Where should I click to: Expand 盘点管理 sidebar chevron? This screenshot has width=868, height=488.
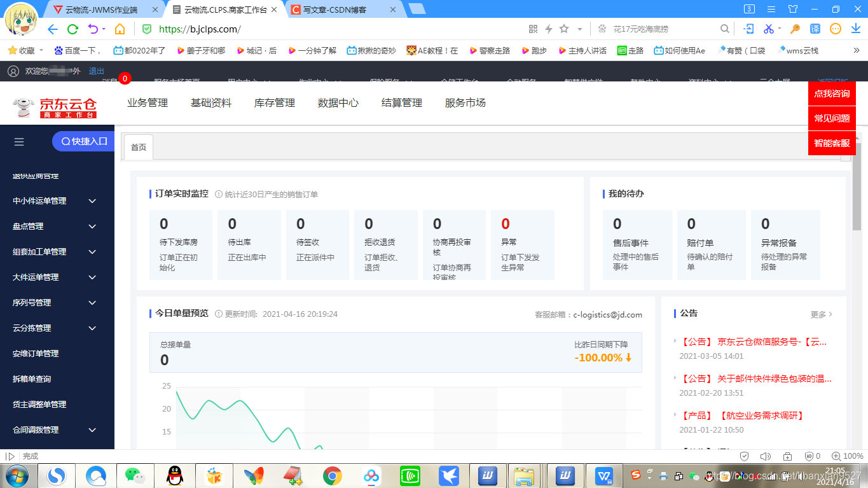[92, 227]
